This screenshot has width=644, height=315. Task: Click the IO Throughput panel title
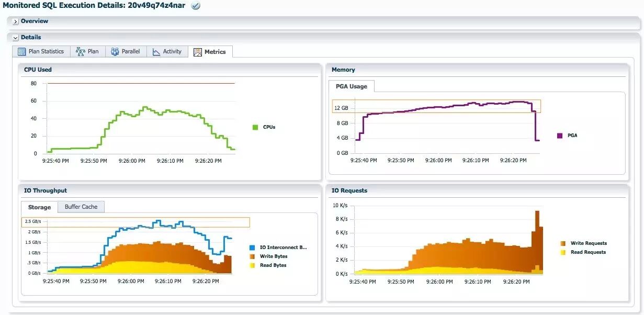[x=46, y=190]
